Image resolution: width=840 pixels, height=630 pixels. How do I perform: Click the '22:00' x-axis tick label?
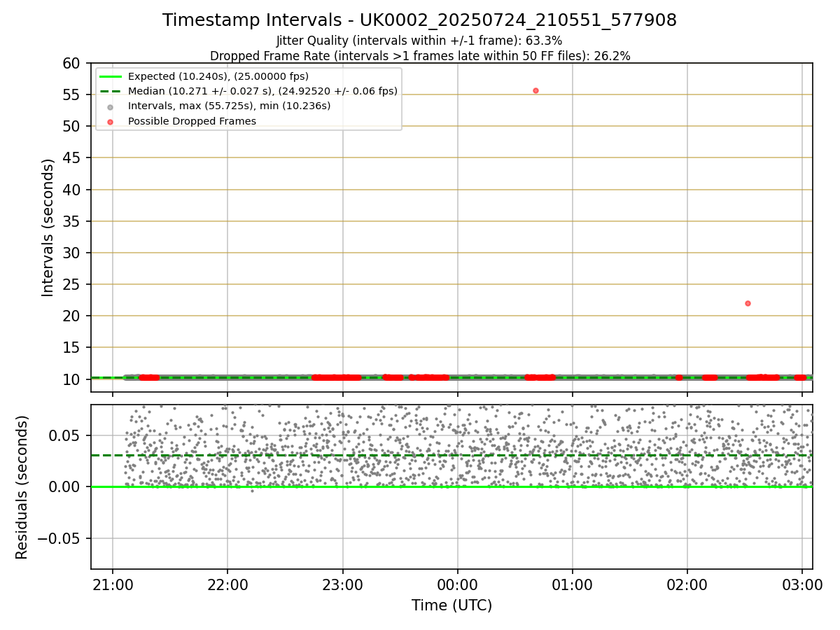227,585
